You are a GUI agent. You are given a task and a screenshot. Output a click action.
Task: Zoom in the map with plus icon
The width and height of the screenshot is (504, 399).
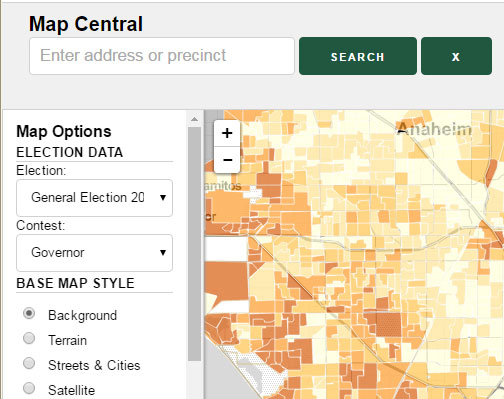coord(227,133)
